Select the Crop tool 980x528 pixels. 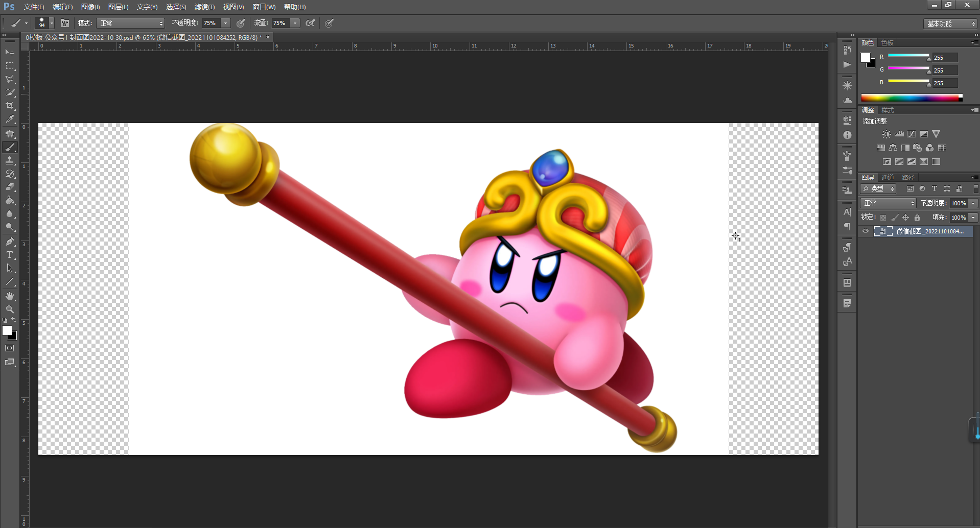pos(10,106)
